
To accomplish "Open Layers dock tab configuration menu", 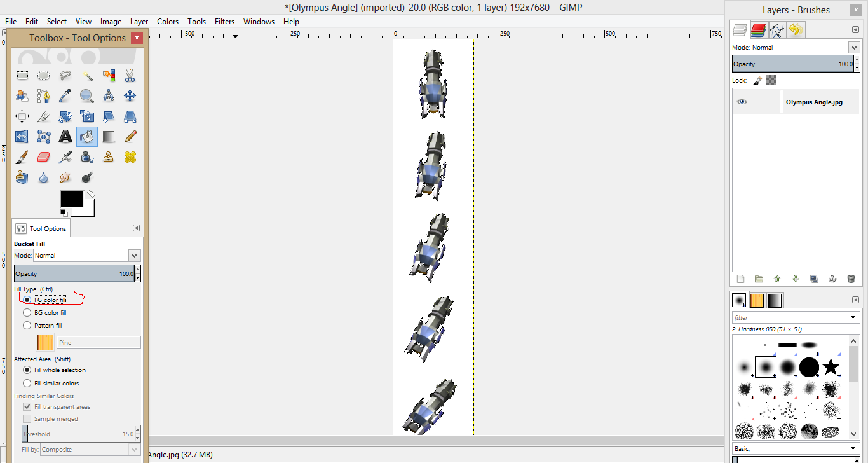I will pos(855,30).
